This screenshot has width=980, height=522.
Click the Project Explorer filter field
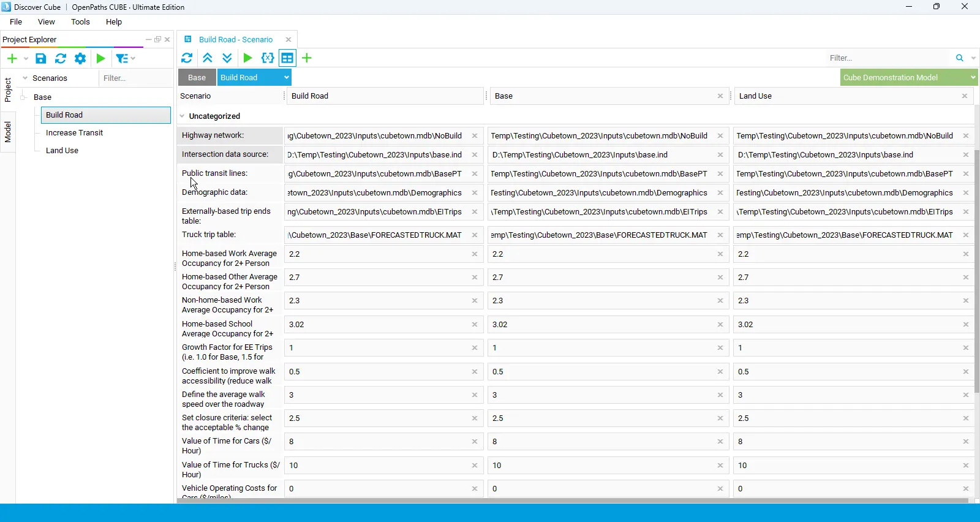tap(135, 78)
